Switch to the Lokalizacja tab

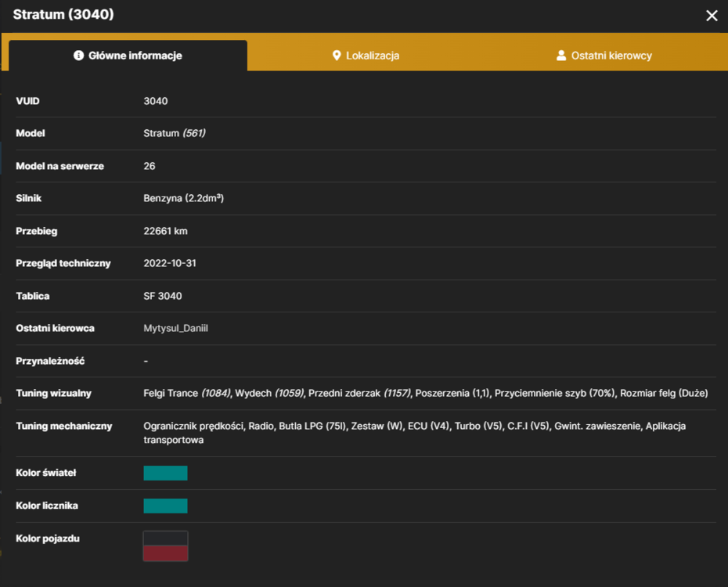pyautogui.click(x=366, y=56)
